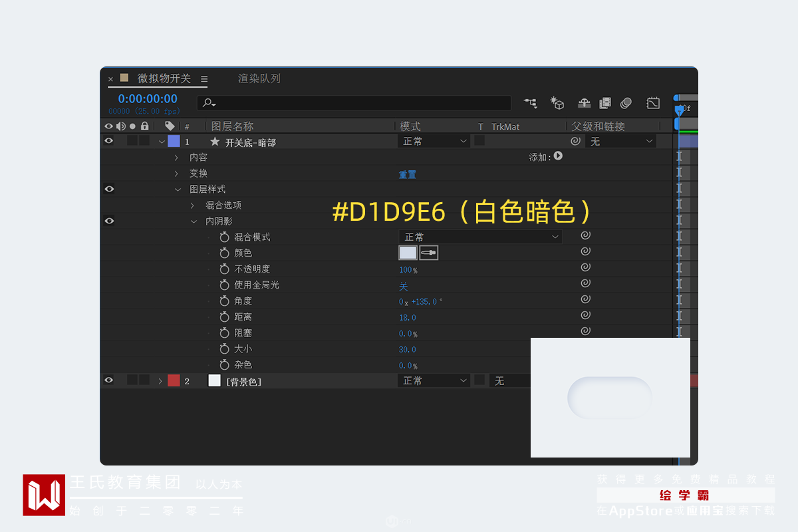This screenshot has height=532, width=798.
Task: Open mode dropdown for 开关底-暗部
Action: [434, 141]
